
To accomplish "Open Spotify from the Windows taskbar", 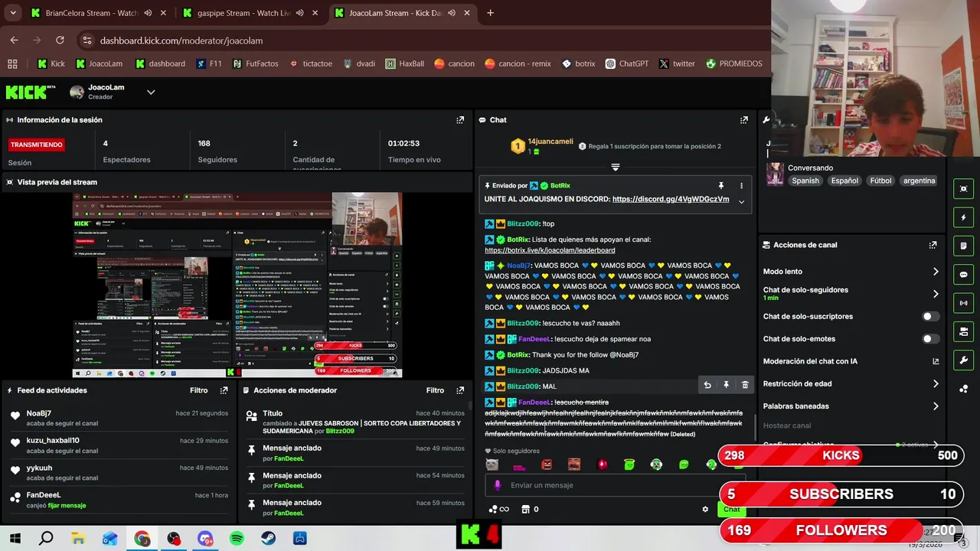I will [237, 539].
